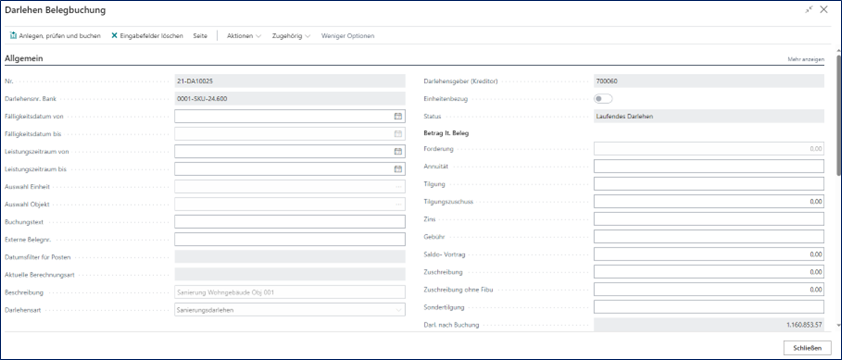
Task: Open calendar picker for Fälligkeitsdatum von
Action: pyautogui.click(x=398, y=116)
